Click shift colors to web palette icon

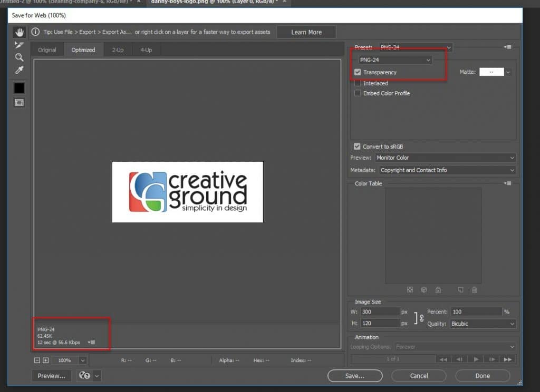pyautogui.click(x=424, y=290)
